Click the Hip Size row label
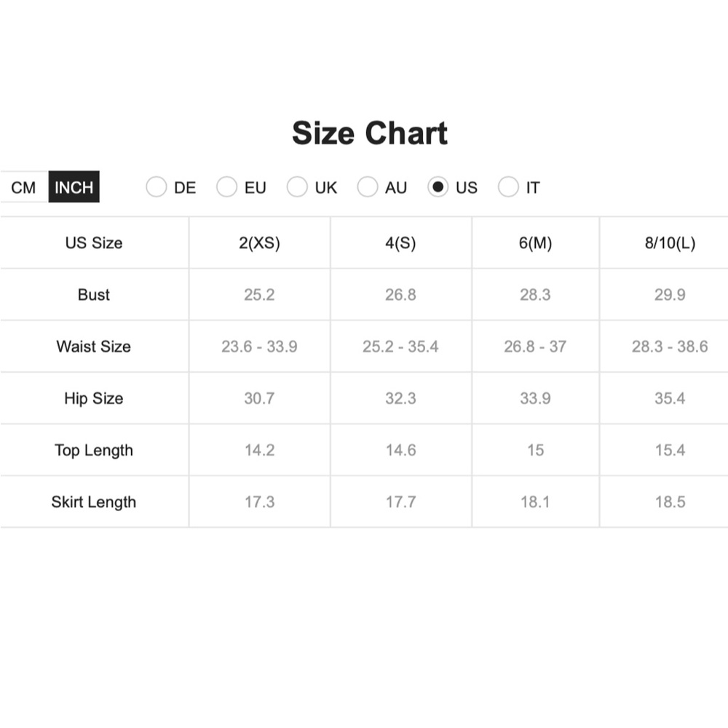Viewport: 728px width, 728px height. pyautogui.click(x=94, y=398)
